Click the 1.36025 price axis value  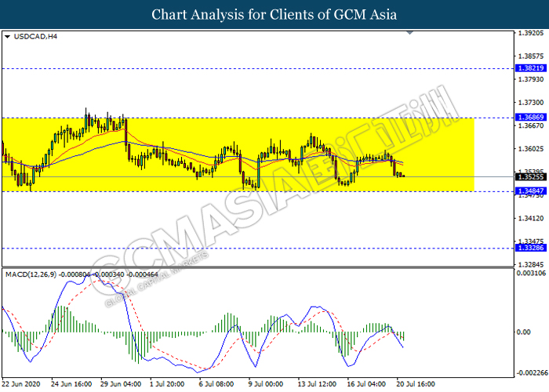pos(531,149)
